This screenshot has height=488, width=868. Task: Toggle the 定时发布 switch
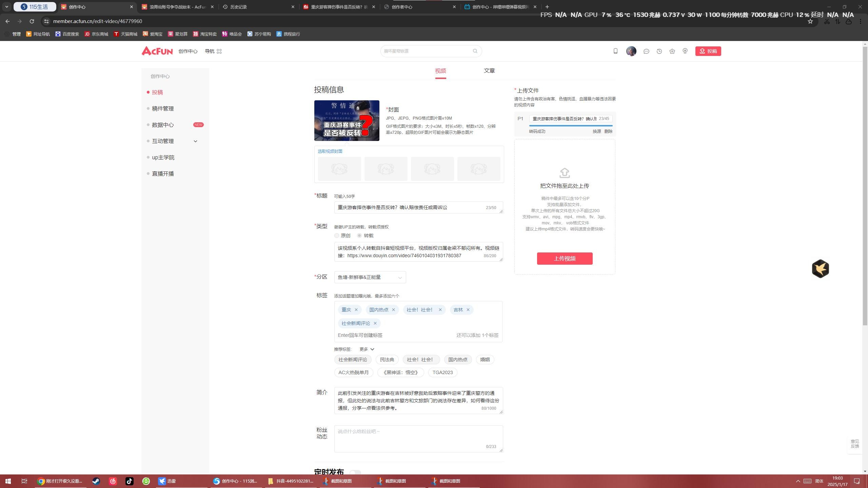(x=355, y=472)
